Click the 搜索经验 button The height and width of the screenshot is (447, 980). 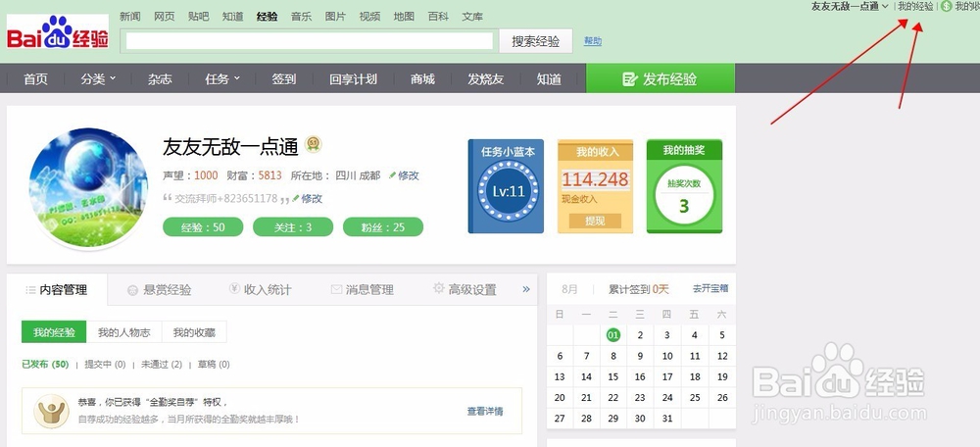(536, 41)
